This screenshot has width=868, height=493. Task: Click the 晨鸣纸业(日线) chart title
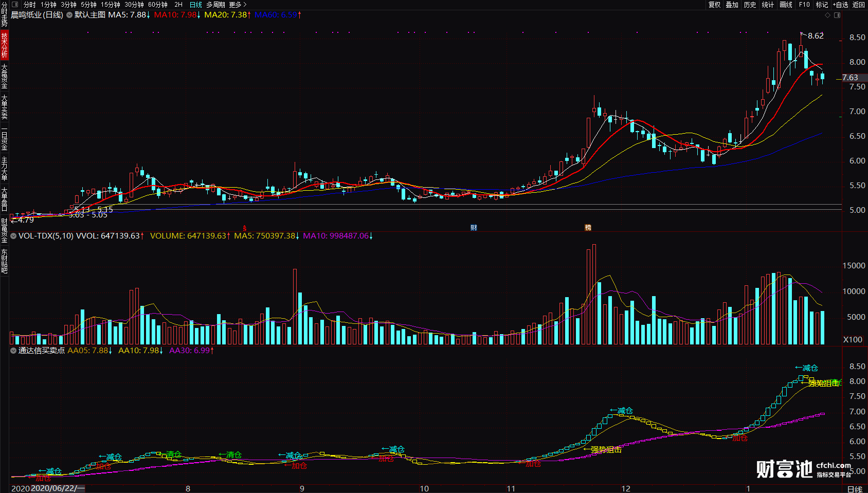point(37,15)
